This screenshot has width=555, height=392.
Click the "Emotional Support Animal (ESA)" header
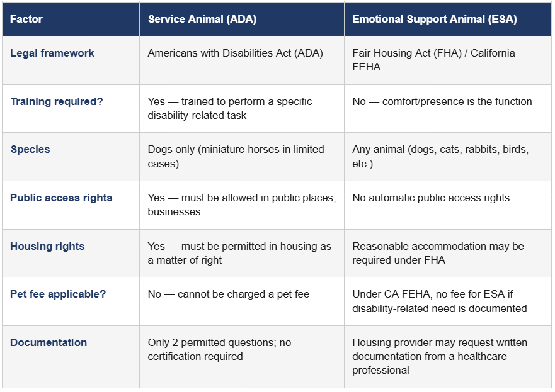click(434, 20)
